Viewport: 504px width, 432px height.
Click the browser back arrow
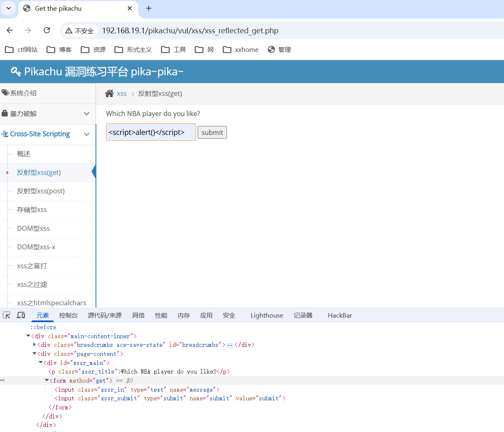pos(10,30)
